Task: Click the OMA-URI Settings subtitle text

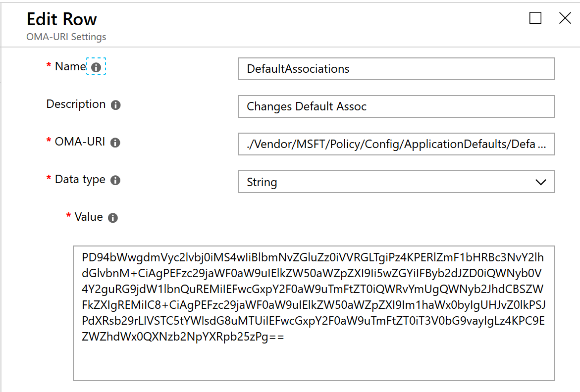Action: pyautogui.click(x=66, y=37)
